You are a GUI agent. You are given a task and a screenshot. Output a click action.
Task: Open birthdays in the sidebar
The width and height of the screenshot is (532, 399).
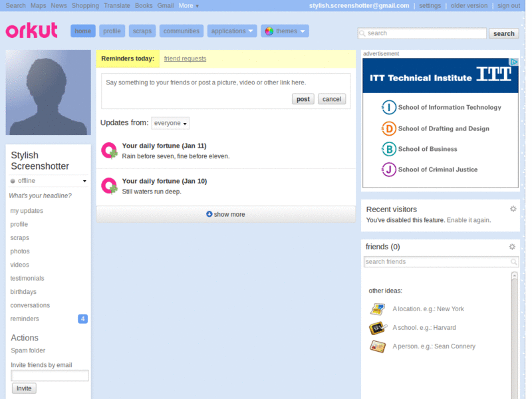(x=23, y=292)
